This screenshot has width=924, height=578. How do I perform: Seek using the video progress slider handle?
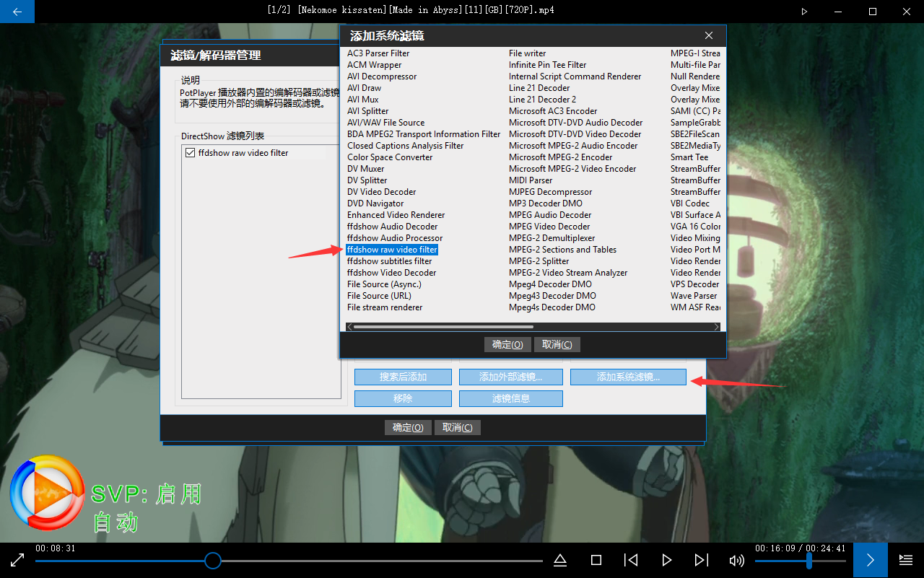tap(212, 561)
